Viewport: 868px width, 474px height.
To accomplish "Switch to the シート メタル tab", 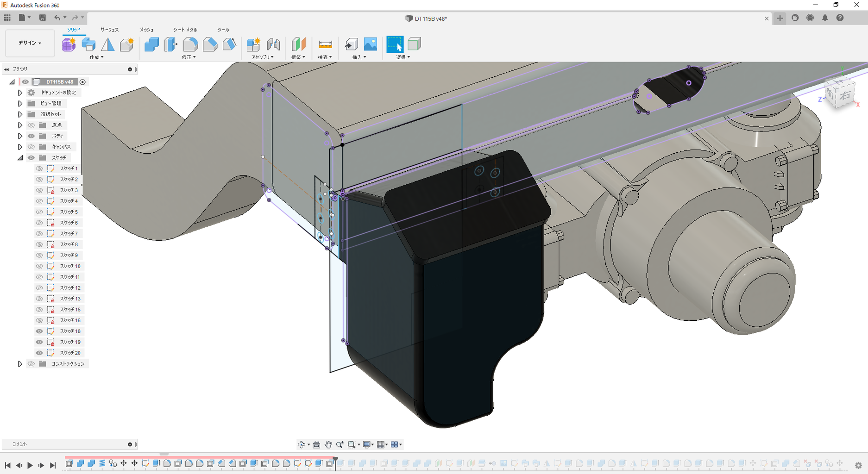I will pos(185,30).
